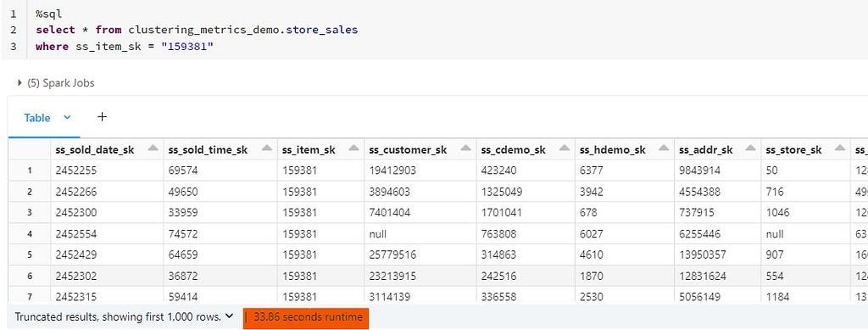
Task: Sort by ss_cdemo_sk column arrow
Action: (565, 148)
